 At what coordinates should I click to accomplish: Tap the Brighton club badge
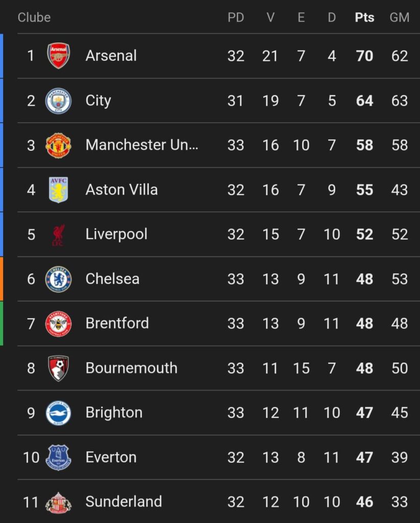(x=58, y=413)
